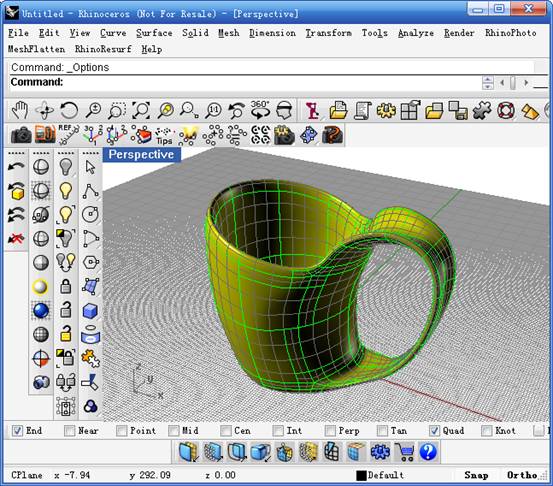Select the arrow pointer selection tool

pos(91,167)
